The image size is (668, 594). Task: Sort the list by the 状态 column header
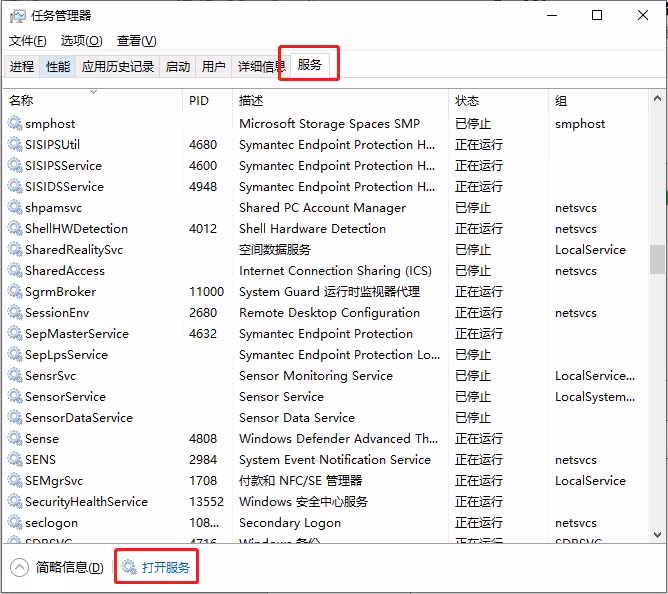tap(467, 101)
